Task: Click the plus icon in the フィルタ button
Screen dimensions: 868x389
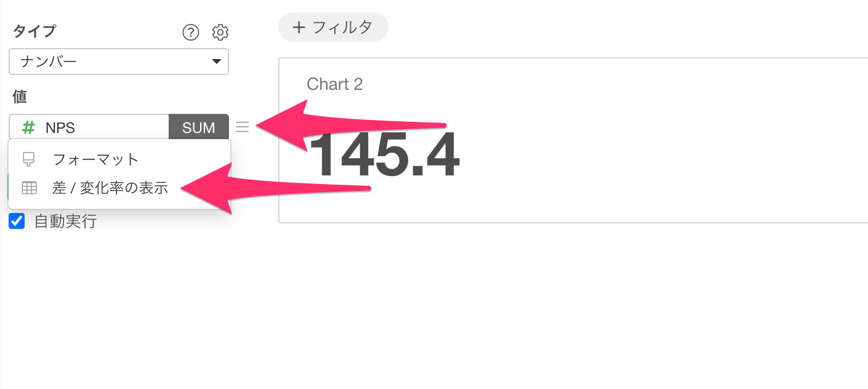Action: coord(299,27)
